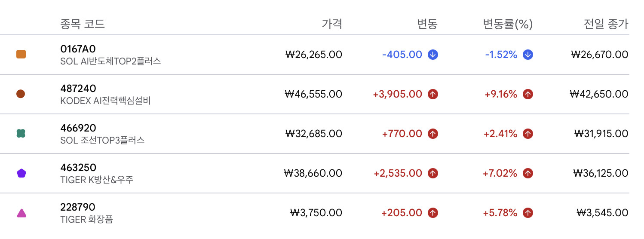
Task: Click red up arrow beside +9.16%
Action: click(528, 94)
